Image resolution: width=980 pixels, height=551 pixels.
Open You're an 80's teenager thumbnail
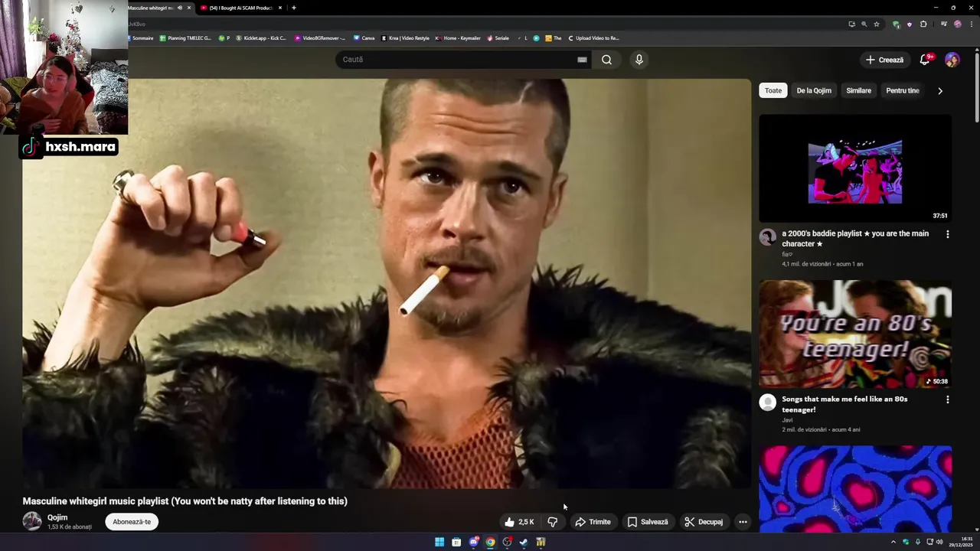(x=855, y=334)
